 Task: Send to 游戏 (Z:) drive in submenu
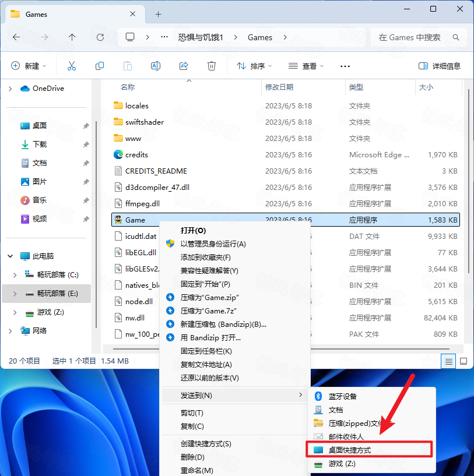pos(371,464)
